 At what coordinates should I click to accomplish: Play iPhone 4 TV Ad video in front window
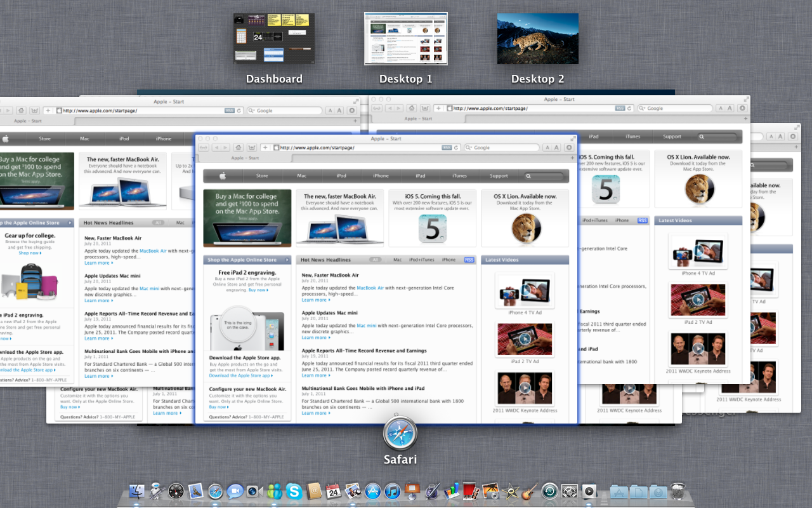[x=525, y=290]
